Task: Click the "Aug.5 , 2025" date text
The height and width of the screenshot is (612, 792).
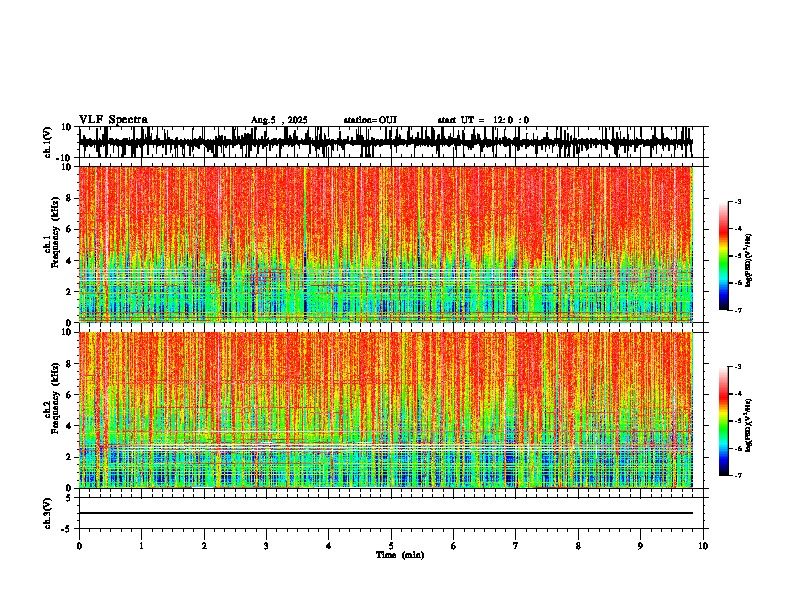Action: (x=279, y=120)
